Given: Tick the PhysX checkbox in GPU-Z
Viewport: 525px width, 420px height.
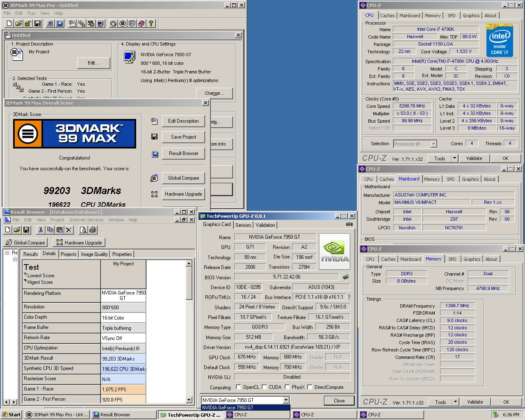Looking at the screenshot, I should pyautogui.click(x=287, y=387).
